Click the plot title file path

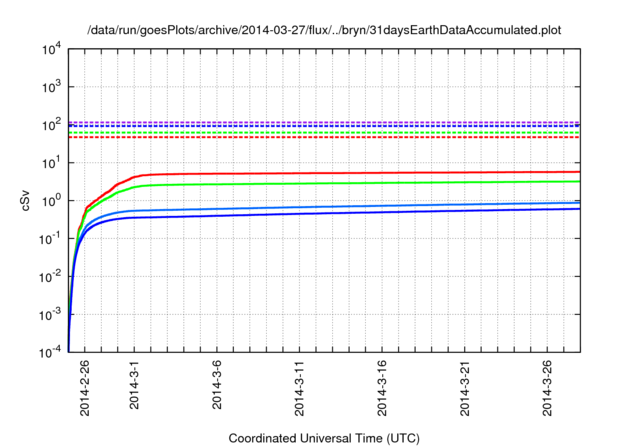(x=324, y=30)
